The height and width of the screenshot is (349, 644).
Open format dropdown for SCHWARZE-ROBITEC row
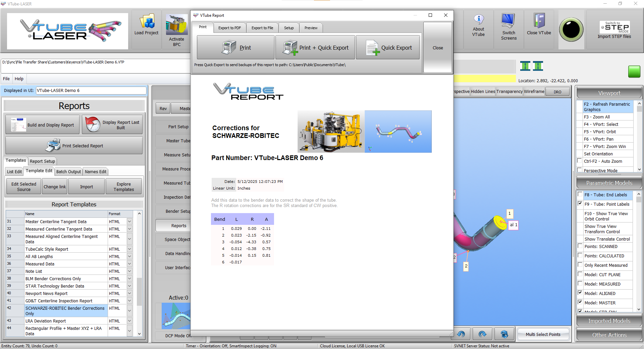tap(129, 311)
